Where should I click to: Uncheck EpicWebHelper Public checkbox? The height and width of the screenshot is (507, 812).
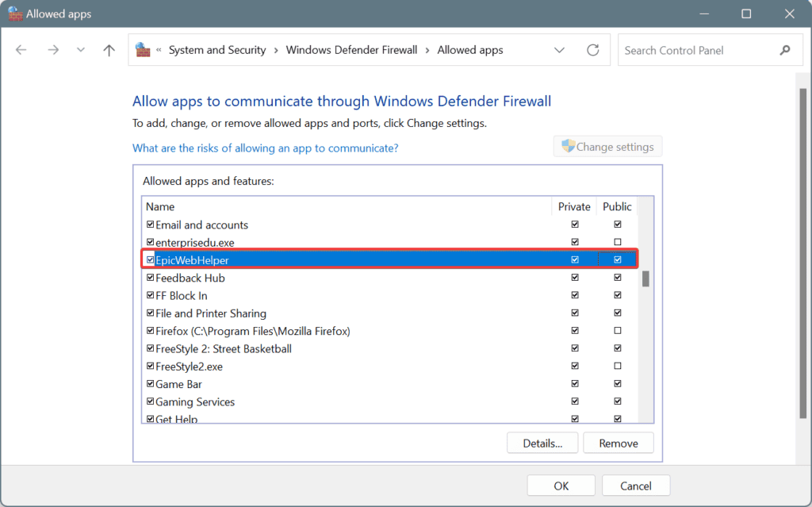pyautogui.click(x=618, y=259)
